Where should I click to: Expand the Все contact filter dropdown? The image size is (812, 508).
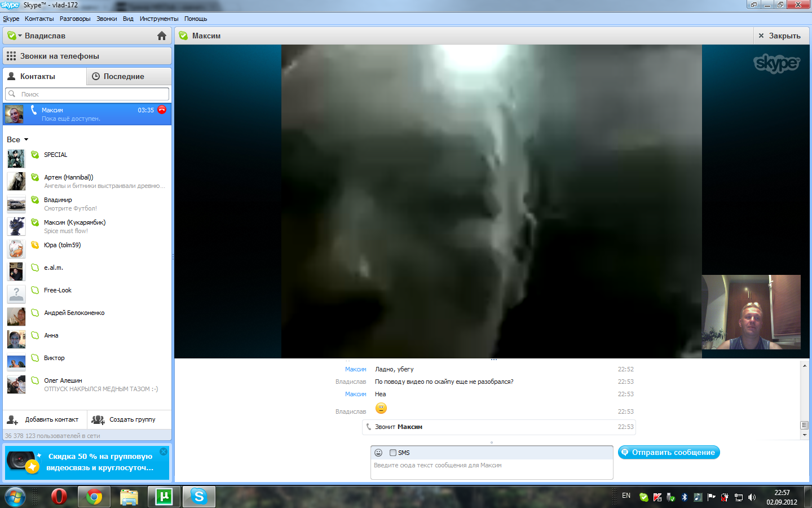click(17, 139)
